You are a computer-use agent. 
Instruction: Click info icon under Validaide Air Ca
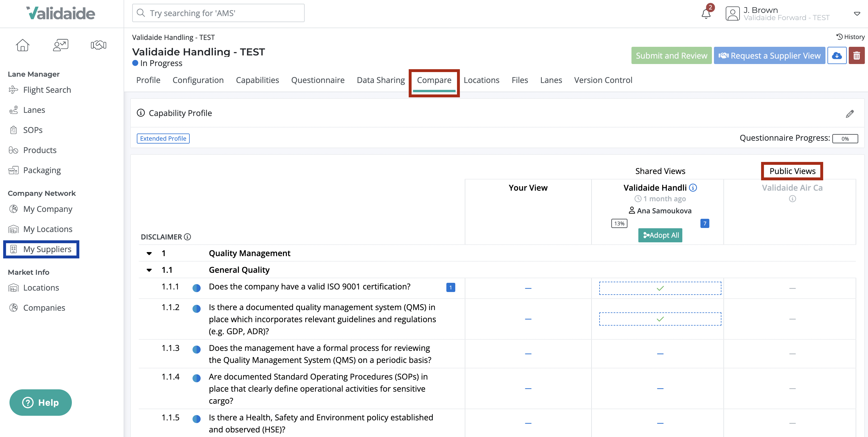point(792,199)
